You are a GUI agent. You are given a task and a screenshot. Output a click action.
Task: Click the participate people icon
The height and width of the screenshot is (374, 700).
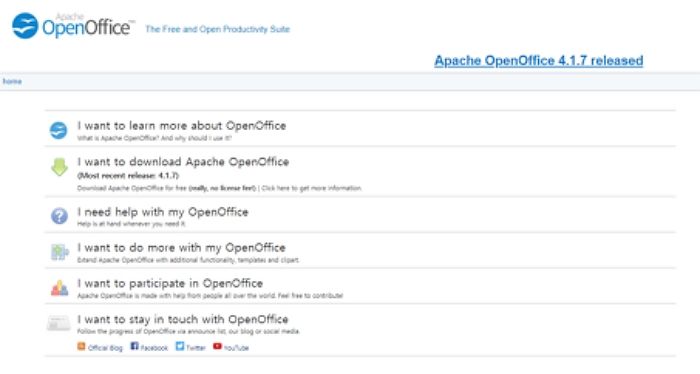tap(59, 288)
